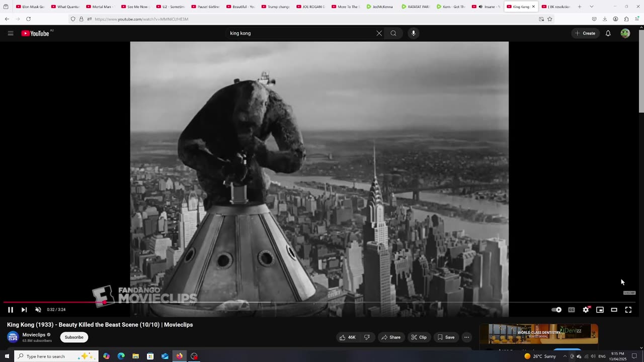Subscribe to the Movieclips channel

(x=74, y=337)
